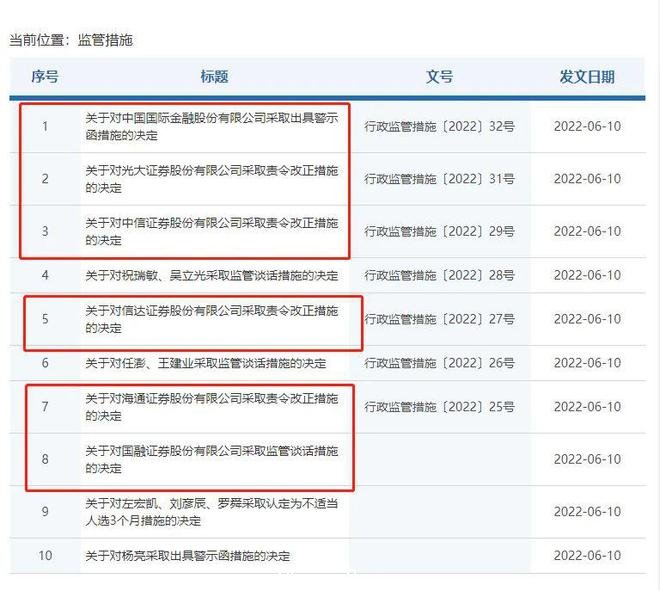Select document number 行政监管措施〔2022〕31号

[x=439, y=179]
